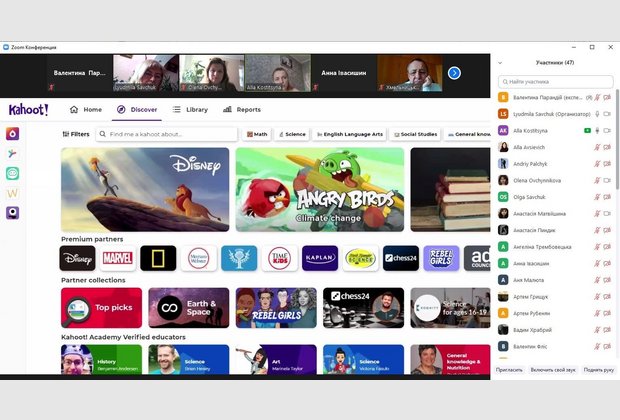Open the Kahoot! logo home link
The width and height of the screenshot is (620, 420).
28,110
